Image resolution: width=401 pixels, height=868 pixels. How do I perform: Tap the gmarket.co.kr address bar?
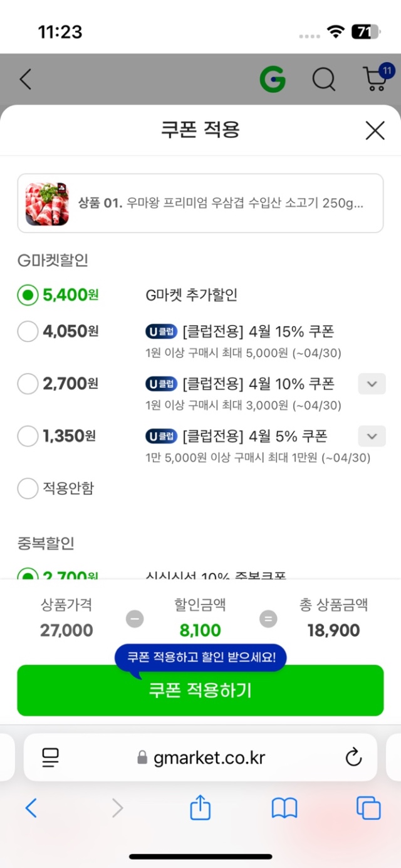coord(200,758)
